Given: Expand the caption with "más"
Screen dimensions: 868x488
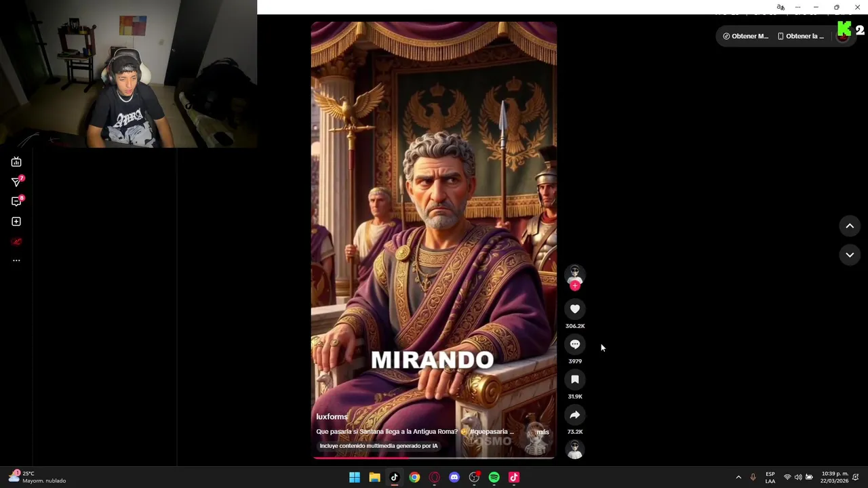Looking at the screenshot, I should tap(543, 432).
